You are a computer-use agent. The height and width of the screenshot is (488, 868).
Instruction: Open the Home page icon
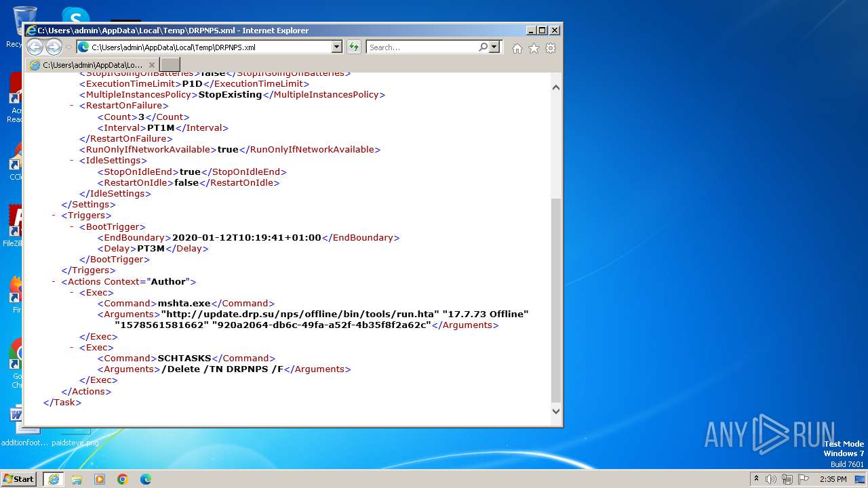tap(517, 48)
